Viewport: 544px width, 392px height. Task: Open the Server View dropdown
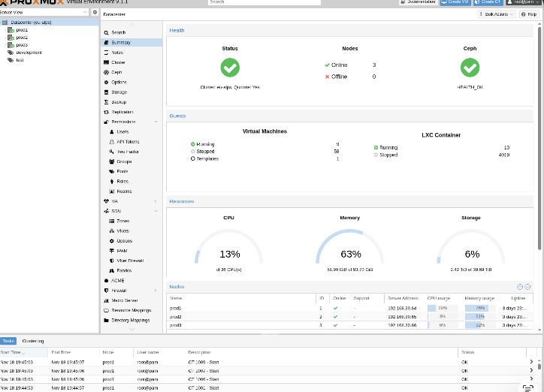(44, 13)
